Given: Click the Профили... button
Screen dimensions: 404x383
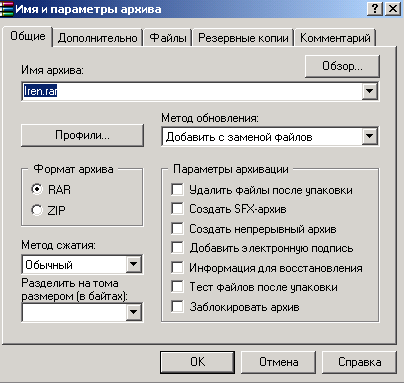Looking at the screenshot, I should (x=82, y=135).
